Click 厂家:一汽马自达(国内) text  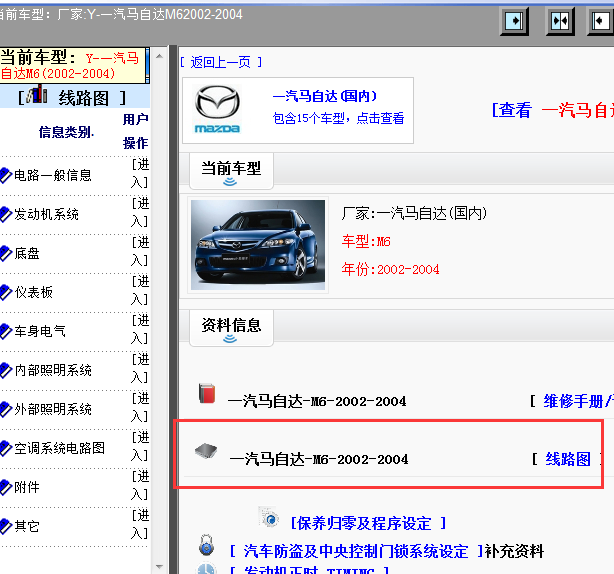pyautogui.click(x=414, y=213)
